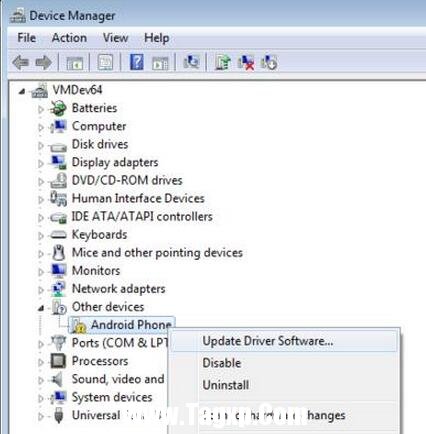Click the Device Manager title bar icon
This screenshot has height=434, width=426.
tap(17, 15)
